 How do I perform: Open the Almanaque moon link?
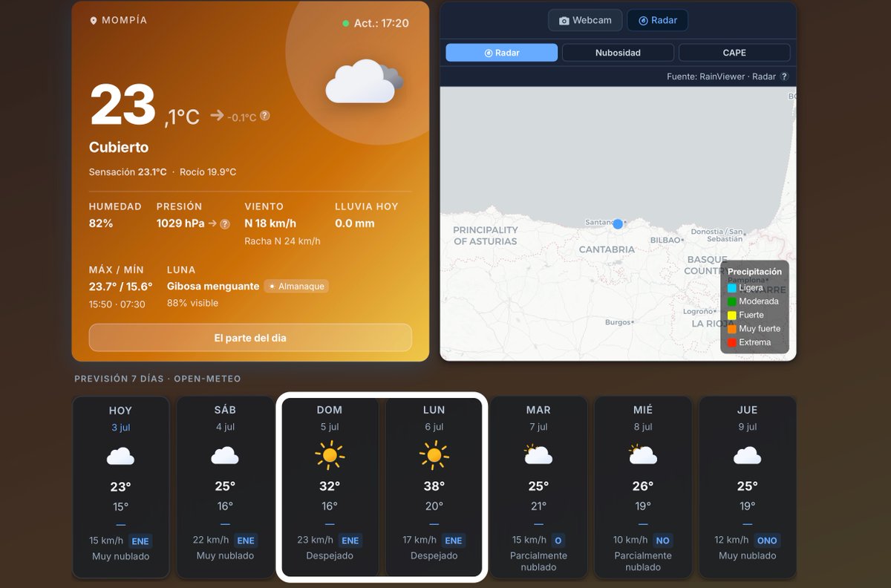coord(296,286)
